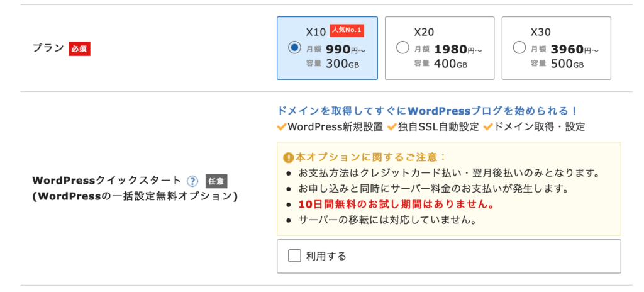Enable the 利用する checkbox

click(294, 256)
